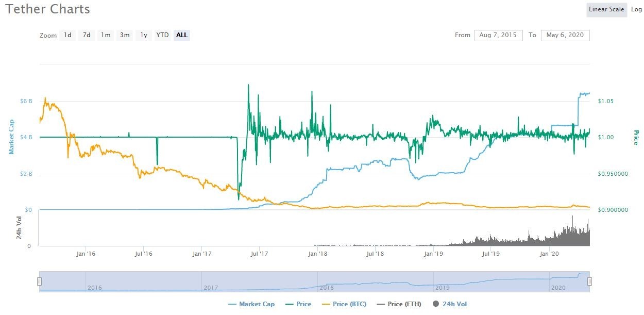The image size is (644, 315).
Task: Grab the left navigator range handle
Action: [x=39, y=281]
